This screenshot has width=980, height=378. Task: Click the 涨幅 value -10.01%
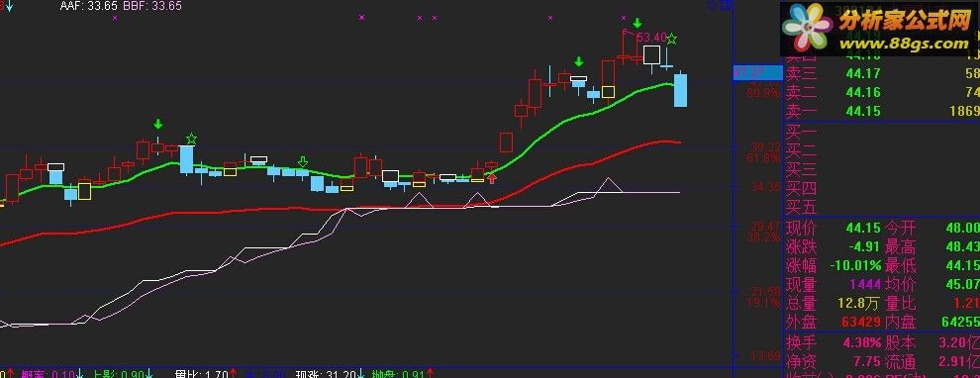tap(855, 265)
